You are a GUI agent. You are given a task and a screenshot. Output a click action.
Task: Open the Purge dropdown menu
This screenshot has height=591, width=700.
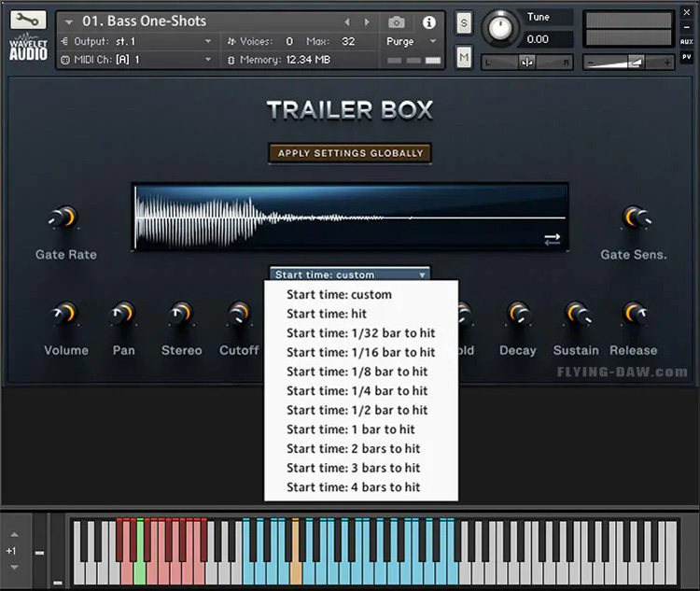tap(411, 41)
